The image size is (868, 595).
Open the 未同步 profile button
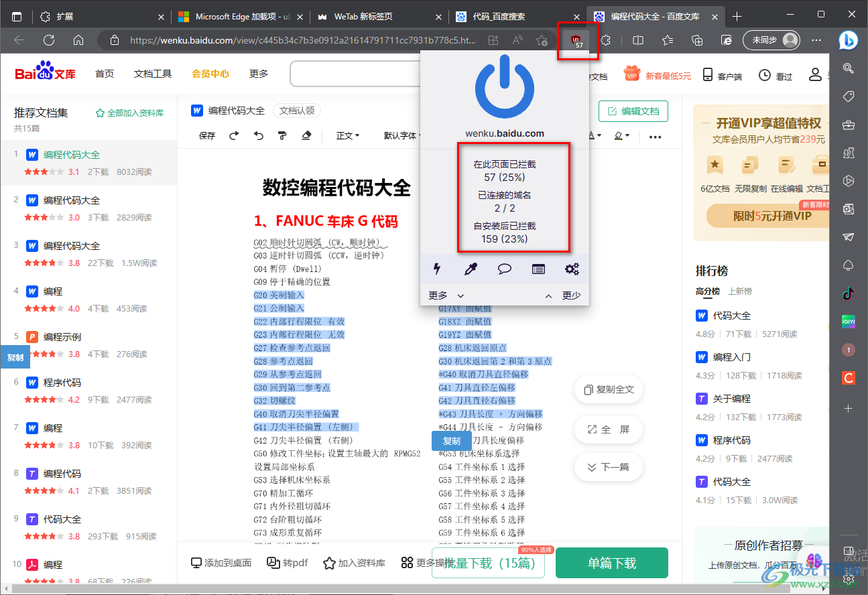tap(771, 40)
